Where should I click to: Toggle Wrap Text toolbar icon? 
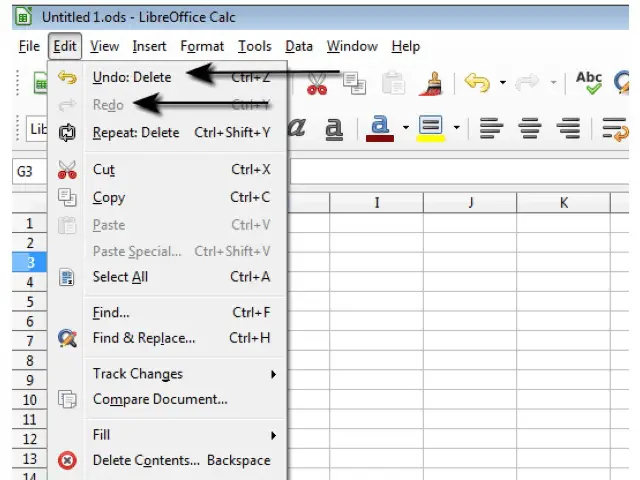[x=615, y=129]
